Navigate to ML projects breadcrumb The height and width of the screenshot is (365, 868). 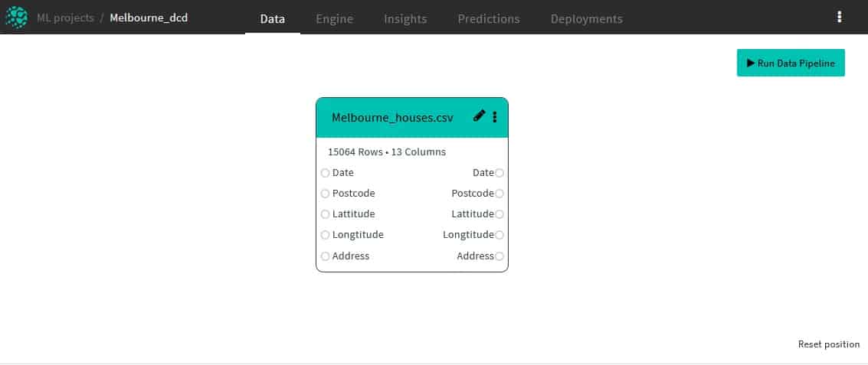(64, 18)
